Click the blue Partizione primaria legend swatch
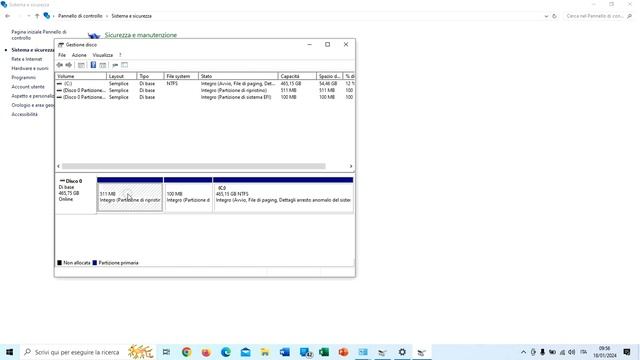The width and height of the screenshot is (640, 360). click(95, 263)
